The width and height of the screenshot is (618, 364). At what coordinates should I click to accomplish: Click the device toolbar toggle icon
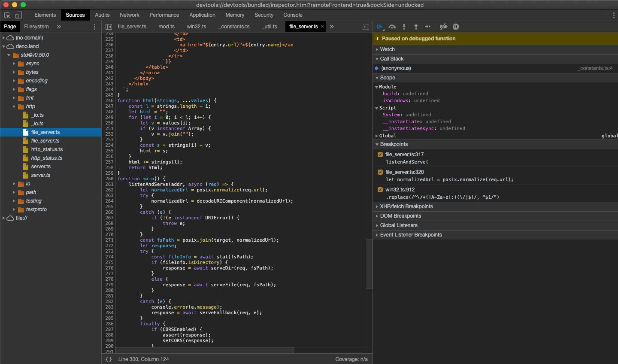pos(18,15)
